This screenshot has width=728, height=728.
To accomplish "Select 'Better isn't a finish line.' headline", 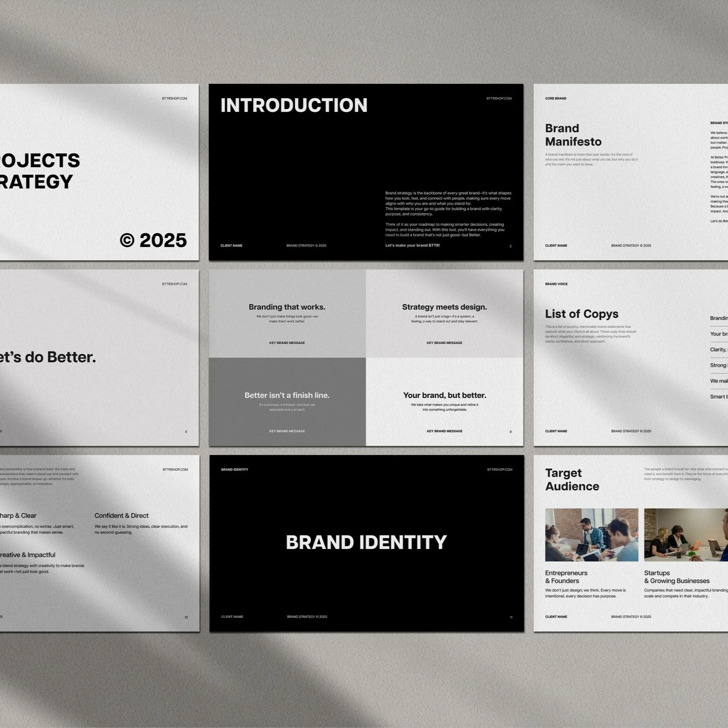I will (x=287, y=395).
